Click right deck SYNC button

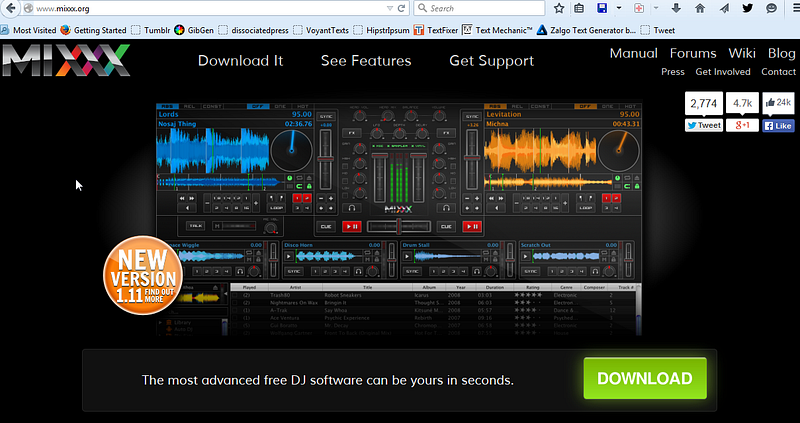pyautogui.click(x=472, y=117)
